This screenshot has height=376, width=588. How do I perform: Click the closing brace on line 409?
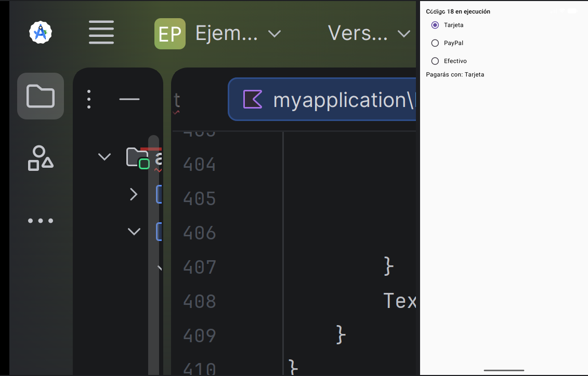(341, 335)
